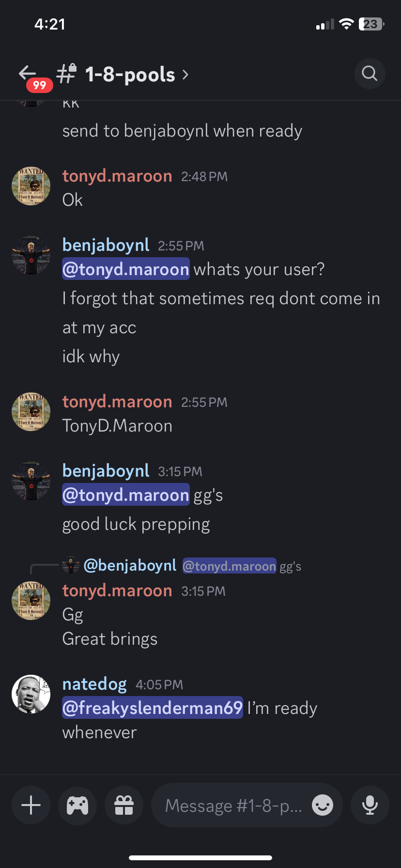The height and width of the screenshot is (868, 401).
Task: Open the game controller apps icon
Action: 77,805
